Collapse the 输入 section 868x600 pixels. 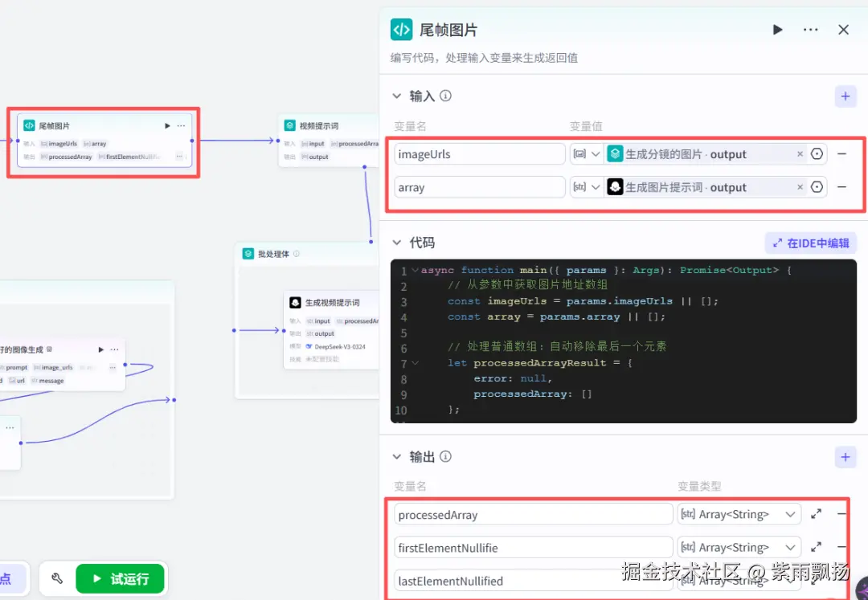click(396, 96)
